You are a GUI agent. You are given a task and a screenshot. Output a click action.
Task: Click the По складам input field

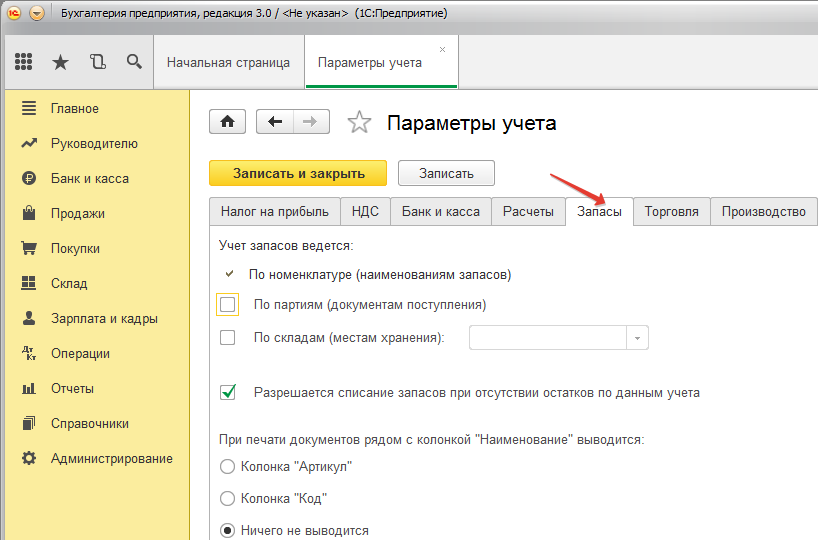tap(548, 338)
